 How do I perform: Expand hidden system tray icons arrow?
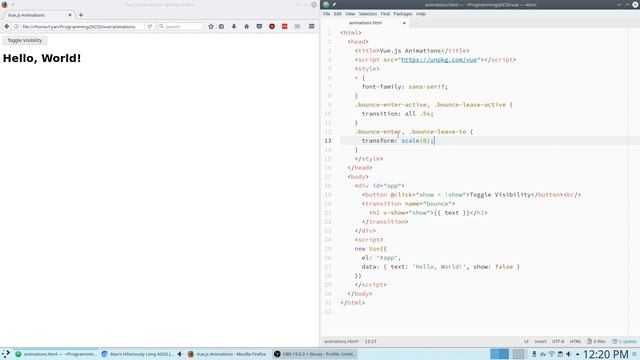pyautogui.click(x=577, y=354)
